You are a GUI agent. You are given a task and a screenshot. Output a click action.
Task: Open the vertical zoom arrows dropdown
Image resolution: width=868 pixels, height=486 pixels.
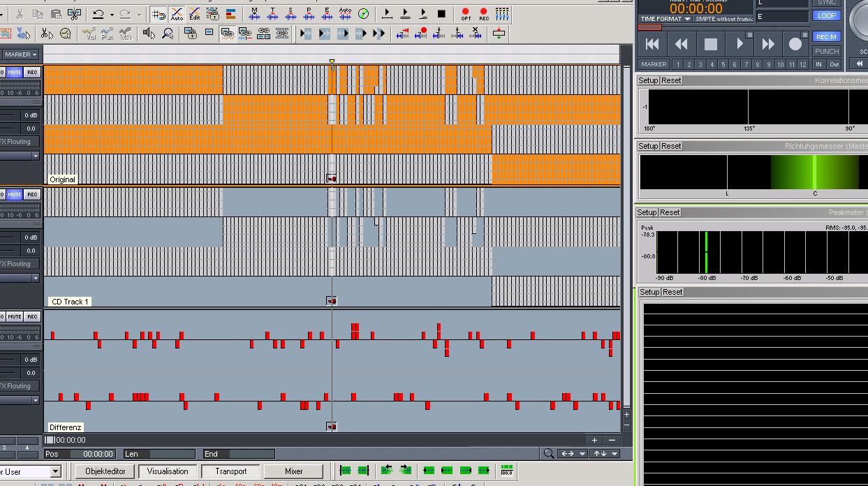point(615,454)
